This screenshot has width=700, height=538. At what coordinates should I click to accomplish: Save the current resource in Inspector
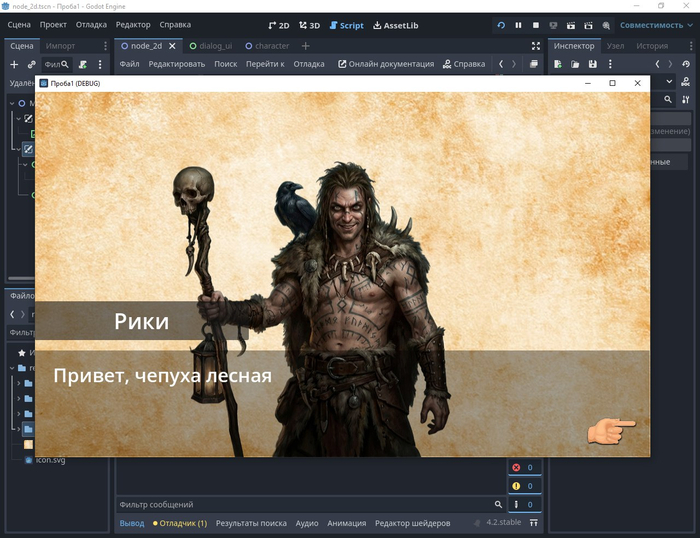pos(593,64)
